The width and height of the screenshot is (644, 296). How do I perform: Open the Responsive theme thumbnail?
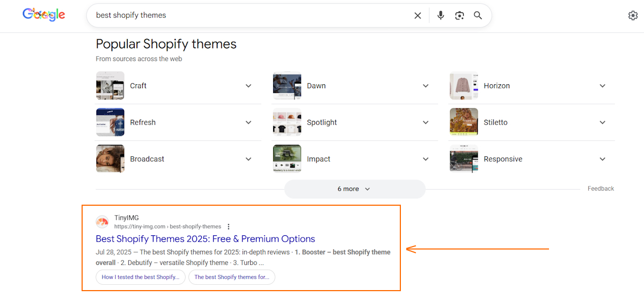click(x=464, y=159)
